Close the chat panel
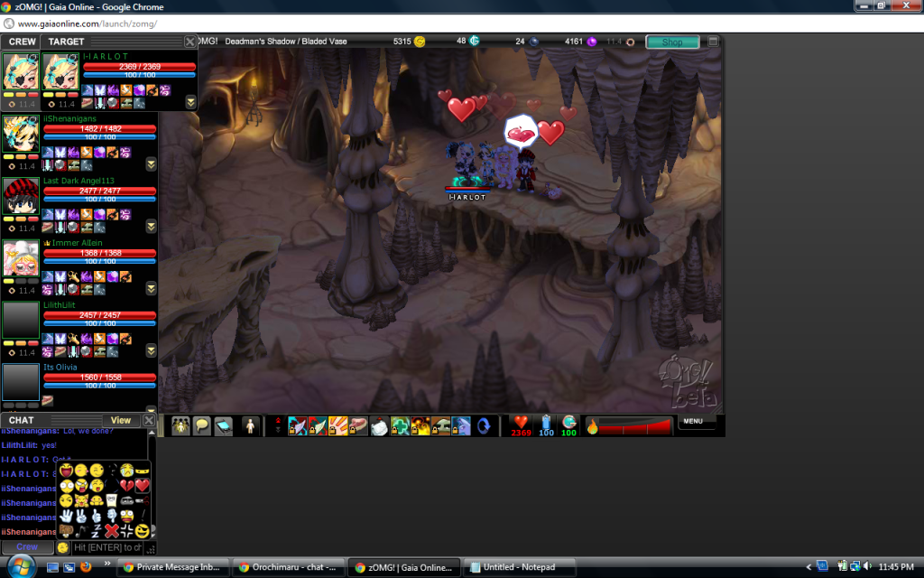 click(149, 420)
